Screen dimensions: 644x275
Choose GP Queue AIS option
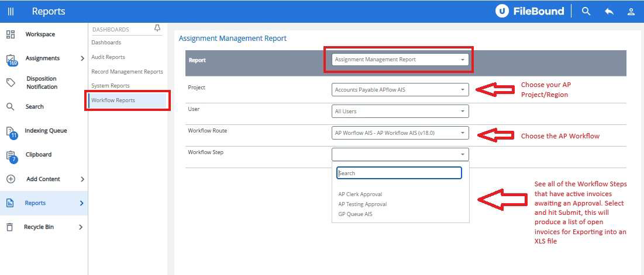pos(355,214)
